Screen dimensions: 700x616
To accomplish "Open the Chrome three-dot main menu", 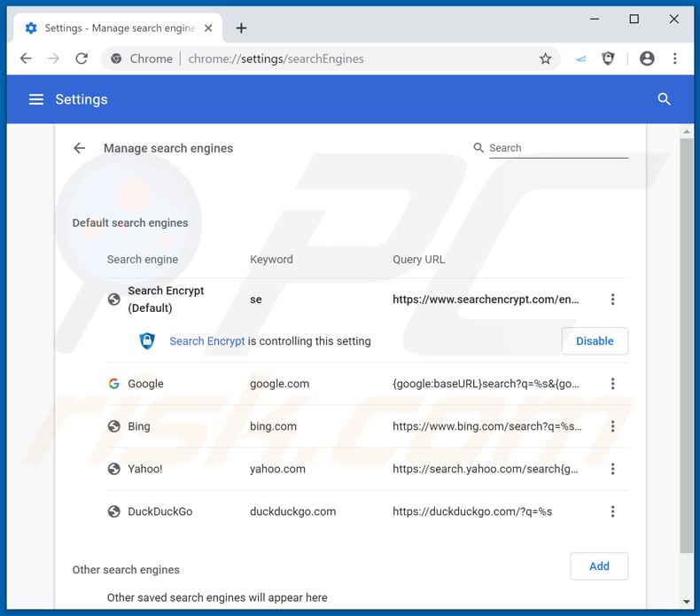I will point(674,58).
